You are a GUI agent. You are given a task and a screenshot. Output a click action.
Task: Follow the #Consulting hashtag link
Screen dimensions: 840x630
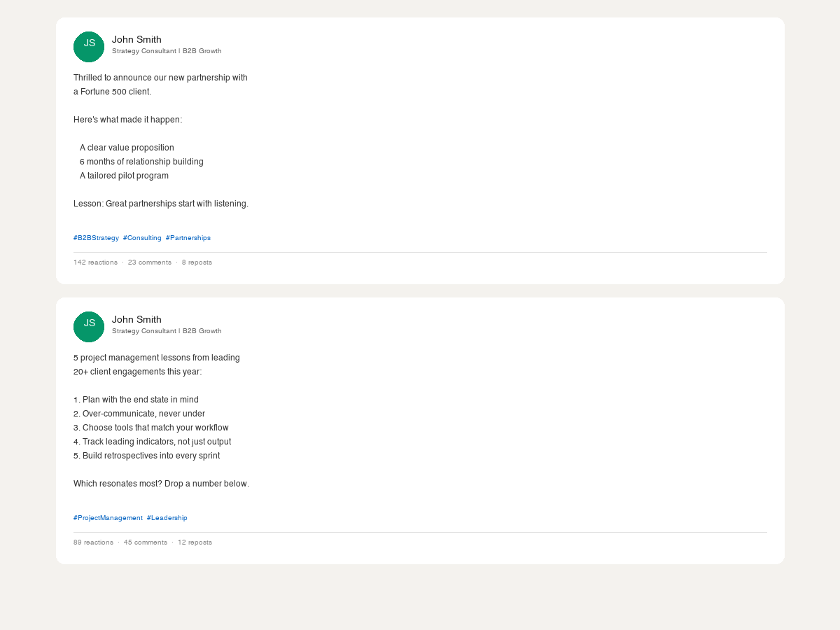click(142, 238)
